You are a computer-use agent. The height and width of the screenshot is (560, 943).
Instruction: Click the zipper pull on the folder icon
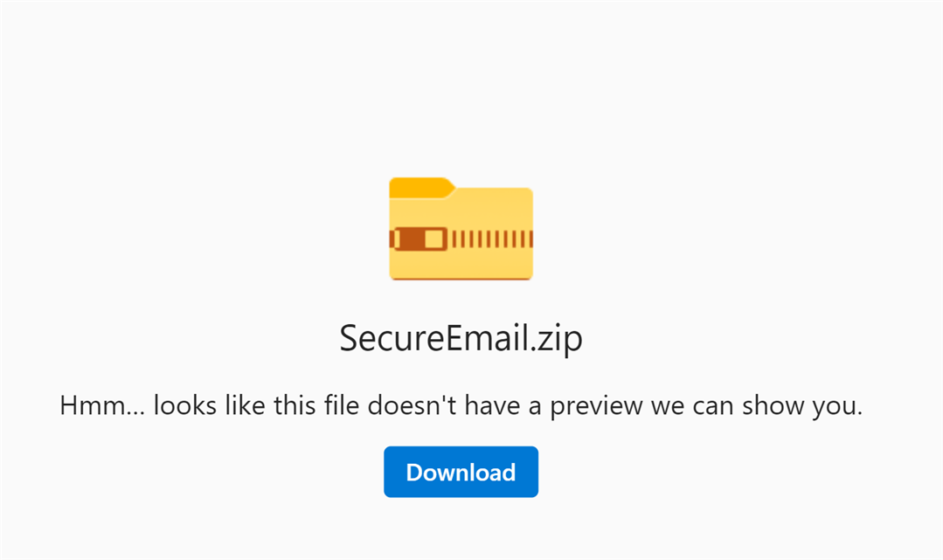tap(419, 239)
